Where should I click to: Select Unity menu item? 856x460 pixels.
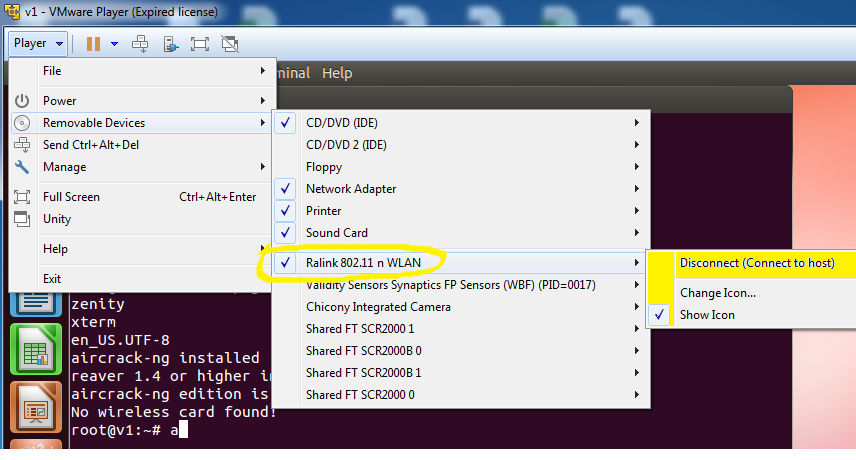point(142,219)
